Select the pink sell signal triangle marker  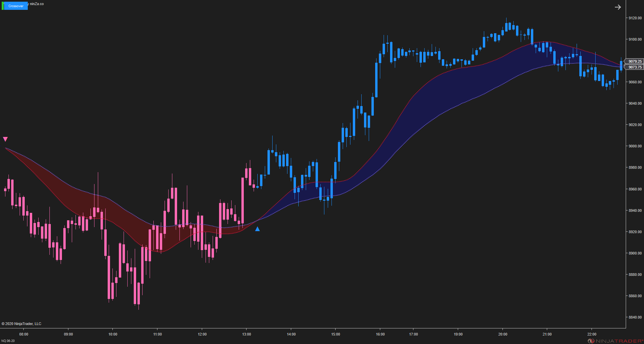tap(5, 139)
